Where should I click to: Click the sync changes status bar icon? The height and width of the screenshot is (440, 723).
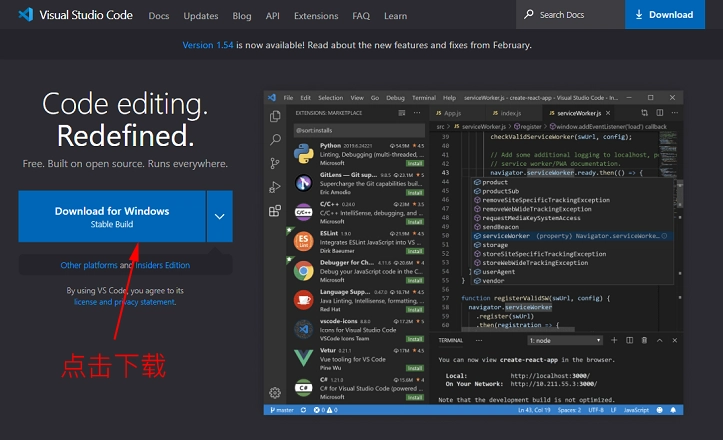pyautogui.click(x=303, y=410)
